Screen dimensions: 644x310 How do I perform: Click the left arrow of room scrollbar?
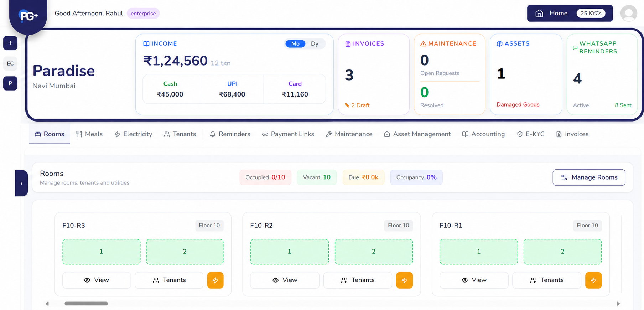pyautogui.click(x=47, y=304)
